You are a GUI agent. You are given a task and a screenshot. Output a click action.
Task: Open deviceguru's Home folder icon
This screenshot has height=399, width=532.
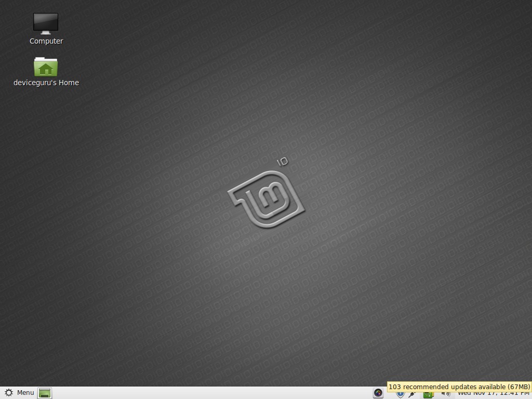click(46, 66)
